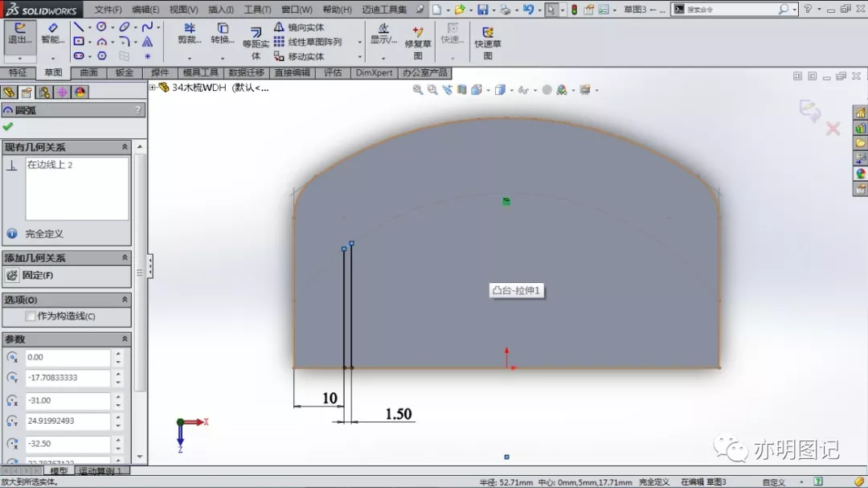Click the search commands (搜索命令) box

(734, 10)
